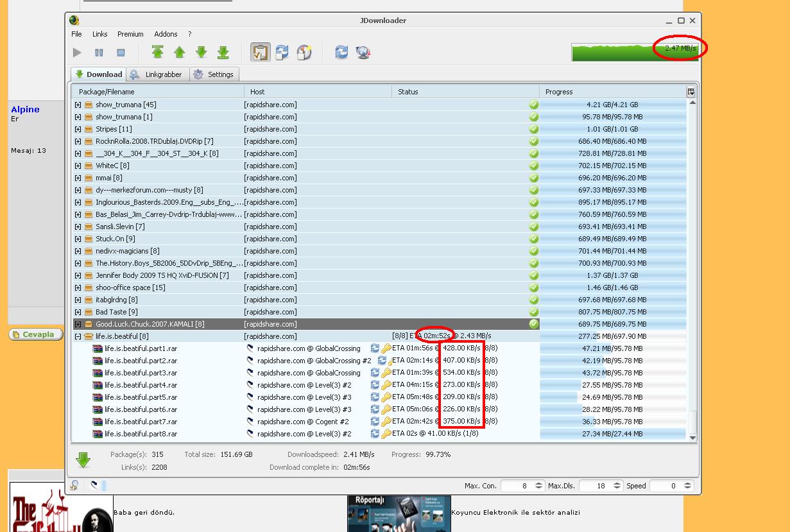Sort by the Package/Filename column header
The height and width of the screenshot is (532, 790).
coord(158,92)
